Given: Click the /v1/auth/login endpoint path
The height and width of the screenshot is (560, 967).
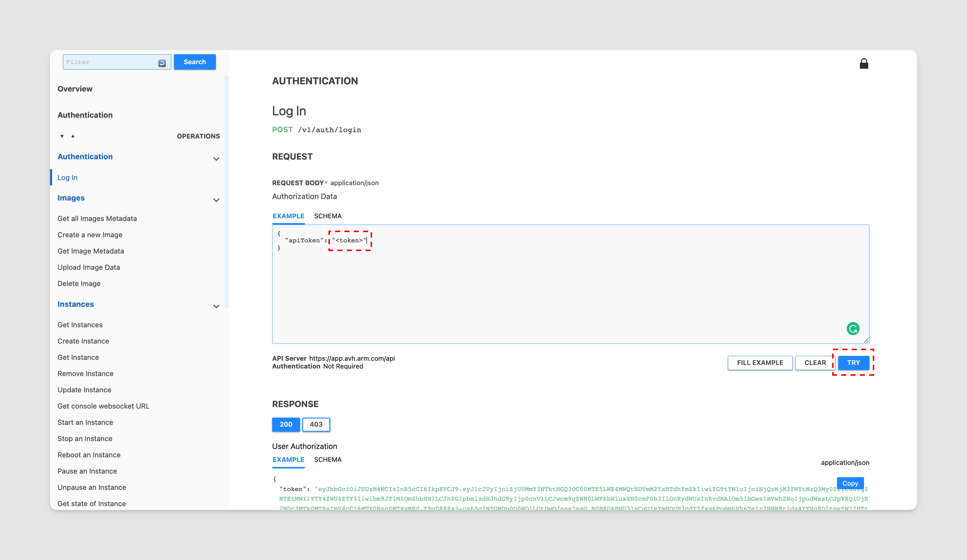Looking at the screenshot, I should click(x=329, y=130).
